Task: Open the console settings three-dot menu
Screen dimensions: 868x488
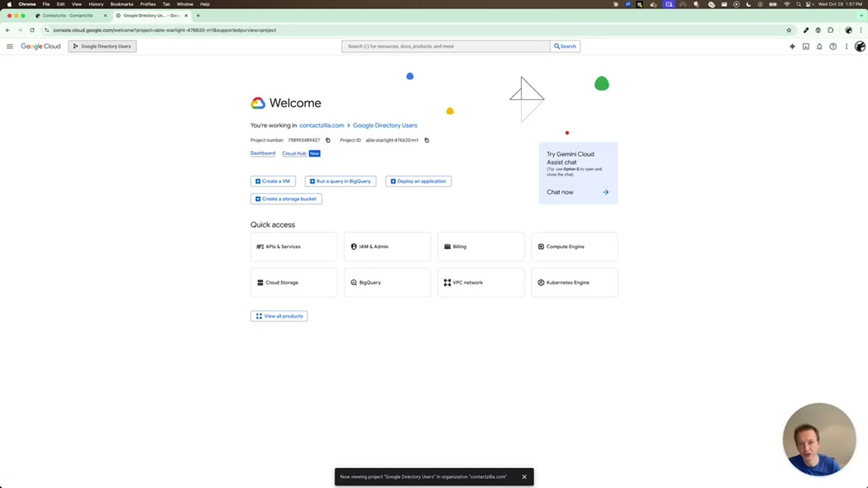Action: tap(846, 47)
